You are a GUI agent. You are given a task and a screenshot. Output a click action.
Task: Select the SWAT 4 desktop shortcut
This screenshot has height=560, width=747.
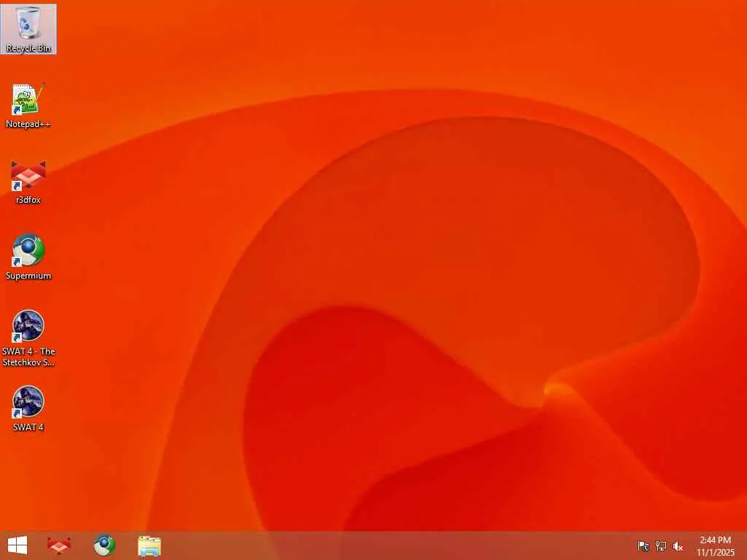[28, 408]
